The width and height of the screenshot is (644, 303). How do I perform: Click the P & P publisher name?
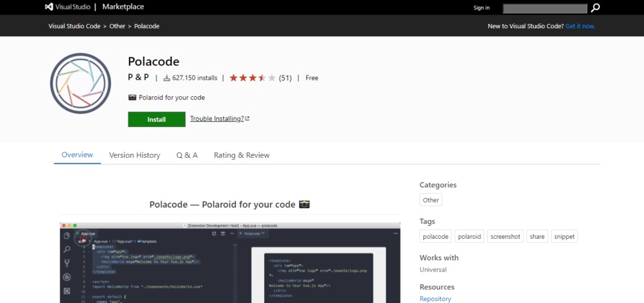pyautogui.click(x=138, y=77)
